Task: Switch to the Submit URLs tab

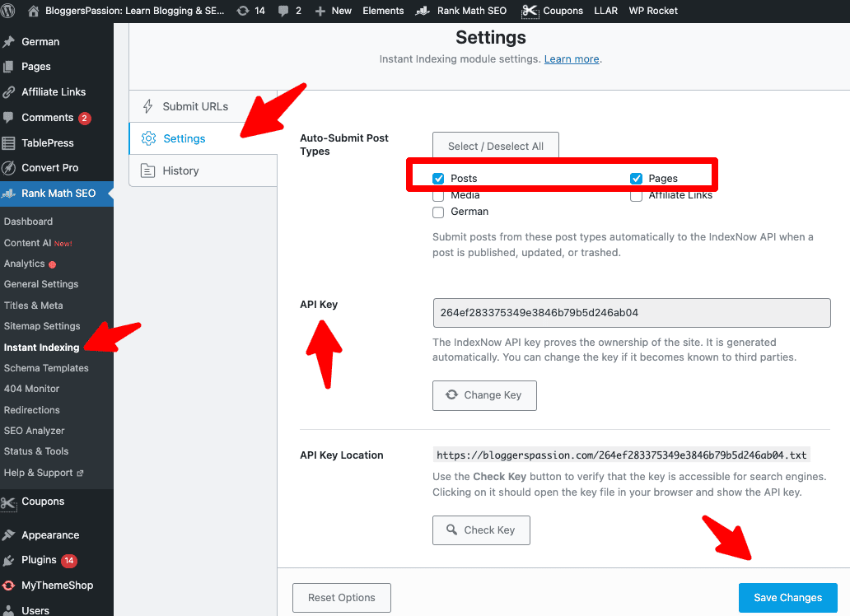Action: tap(195, 106)
